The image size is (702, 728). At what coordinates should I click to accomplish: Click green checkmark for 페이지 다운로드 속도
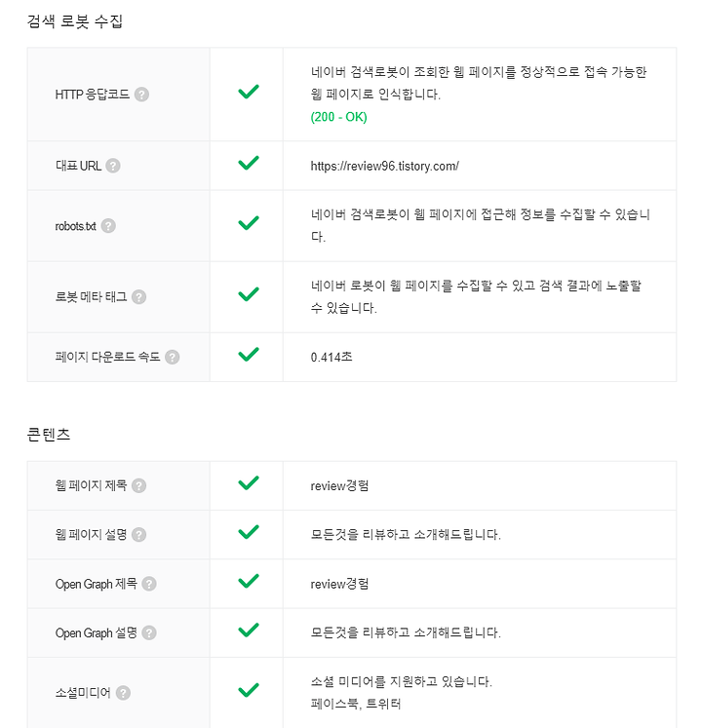pos(249,354)
